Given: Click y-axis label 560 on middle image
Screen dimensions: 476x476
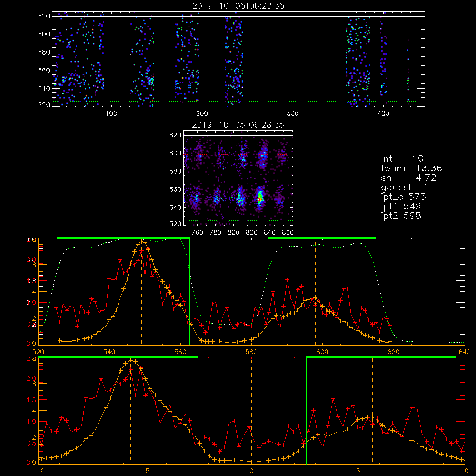Looking at the screenshot, I should 175,189.
